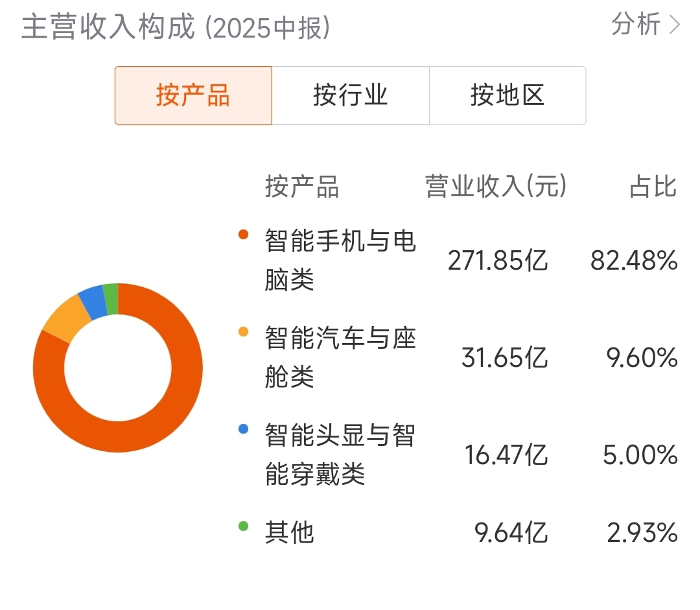700x610 pixels.
Task: Switch to the 按地区 tab
Action: point(507,95)
